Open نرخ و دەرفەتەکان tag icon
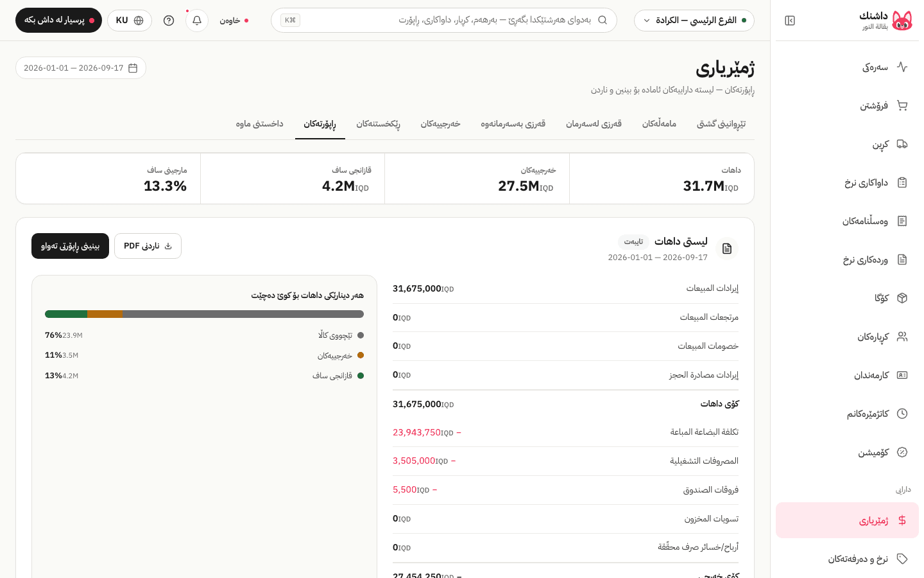Image resolution: width=924 pixels, height=578 pixels. [x=902, y=559]
